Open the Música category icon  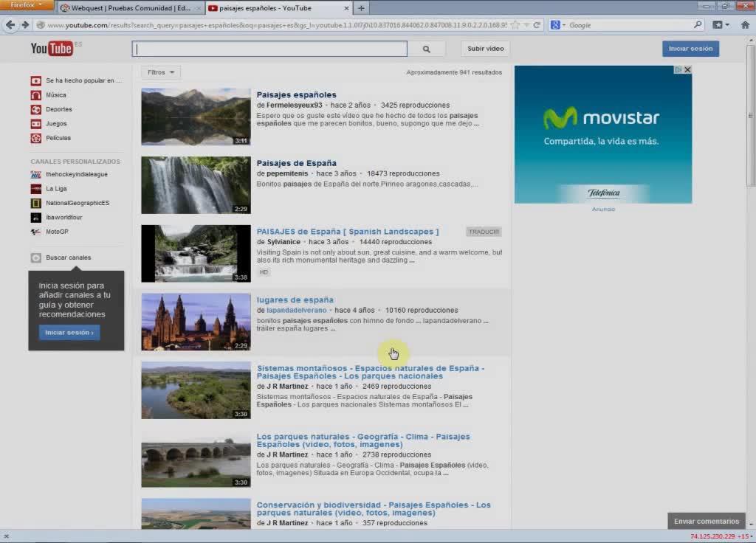(x=35, y=95)
